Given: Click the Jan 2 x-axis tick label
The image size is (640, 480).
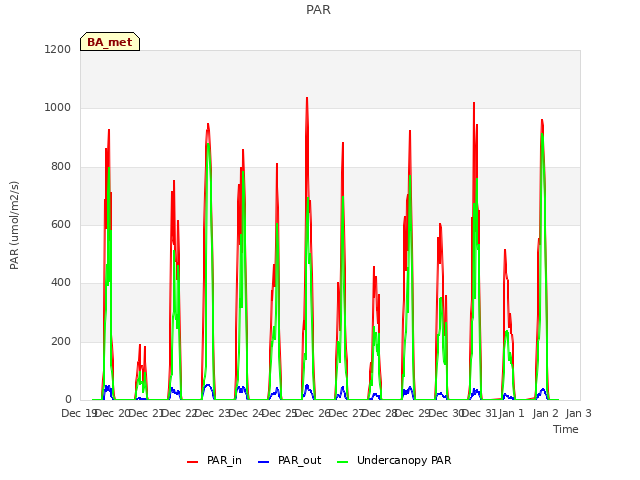Looking at the screenshot, I should [x=545, y=413].
